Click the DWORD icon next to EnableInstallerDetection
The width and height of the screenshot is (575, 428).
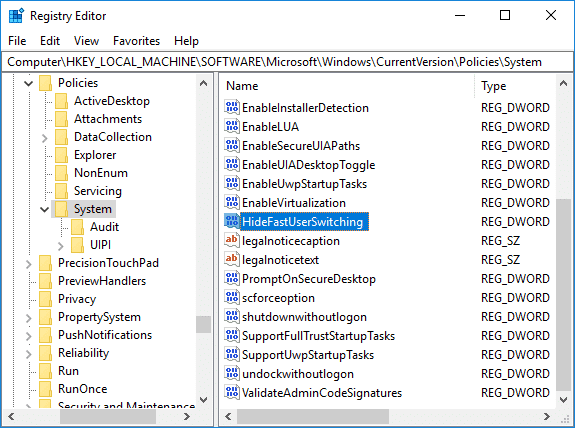[x=231, y=107]
